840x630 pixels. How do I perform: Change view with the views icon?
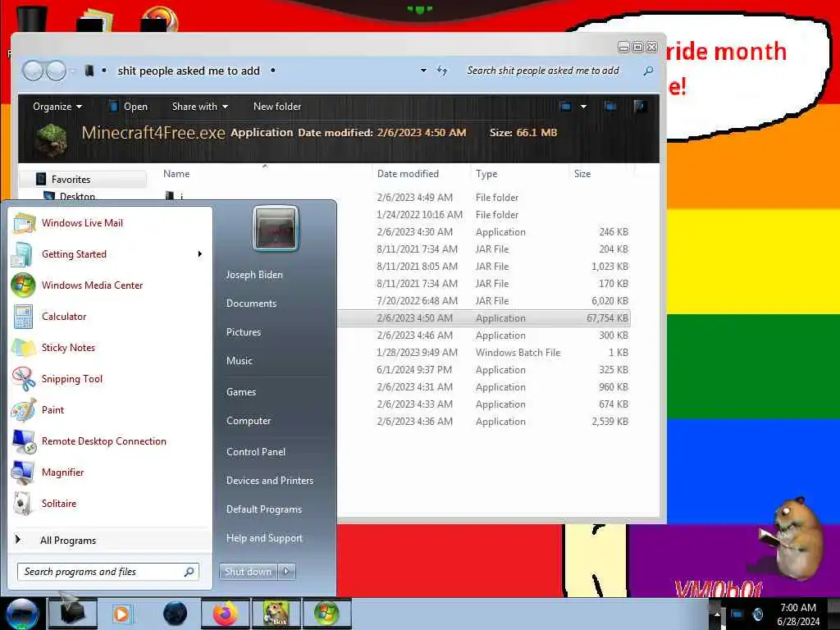(x=566, y=106)
